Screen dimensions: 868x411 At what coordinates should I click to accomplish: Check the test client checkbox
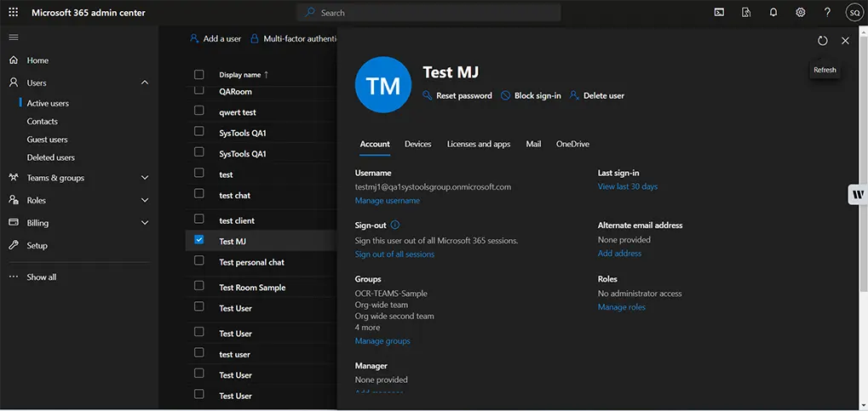[x=199, y=219]
